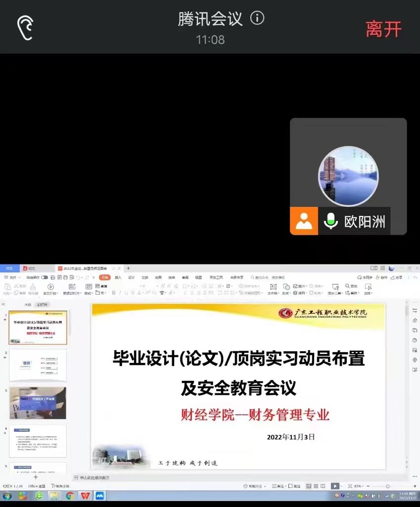Tap the ear listening-mode icon
This screenshot has height=507, width=420.
[25, 28]
